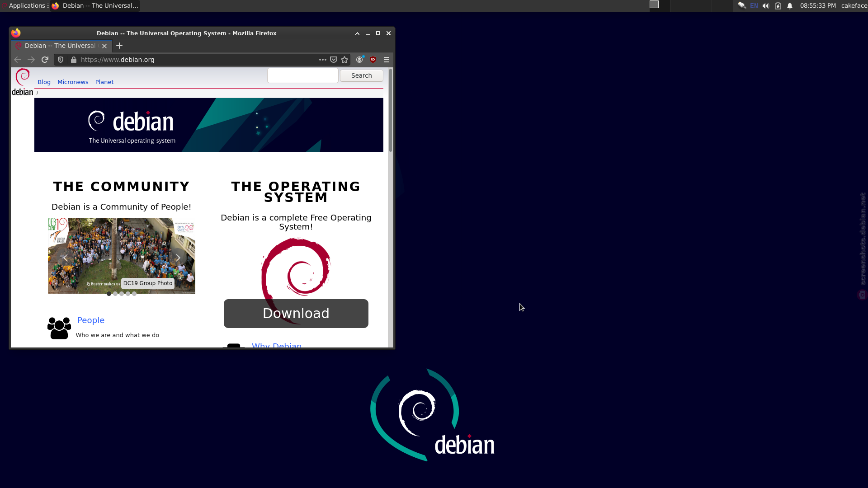
Task: Roll up Firefox window with caret button
Action: 357,33
